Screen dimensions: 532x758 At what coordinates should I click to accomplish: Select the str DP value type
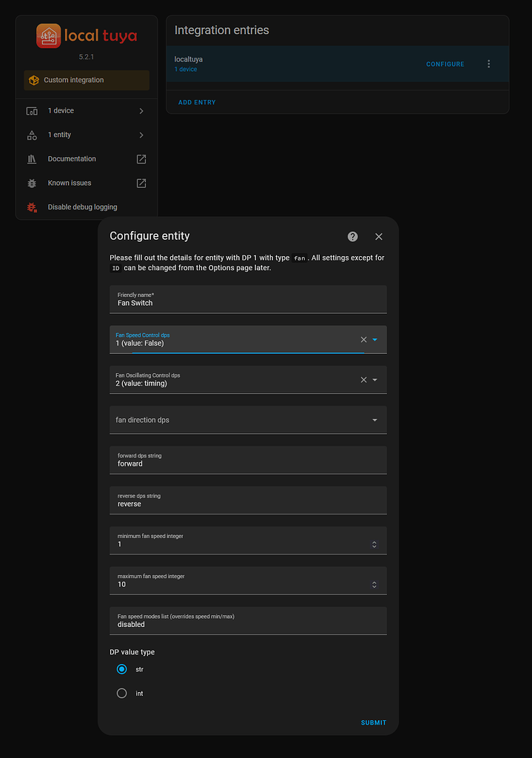(x=122, y=669)
